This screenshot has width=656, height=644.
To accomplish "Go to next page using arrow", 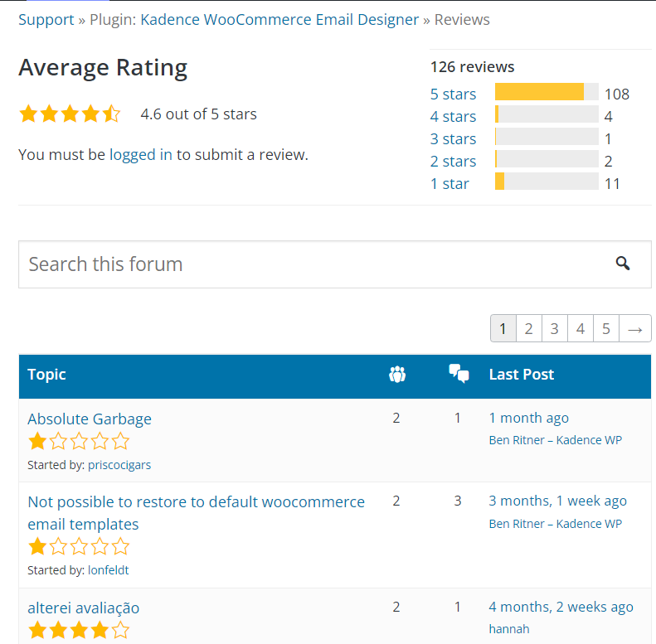I will pyautogui.click(x=634, y=329).
